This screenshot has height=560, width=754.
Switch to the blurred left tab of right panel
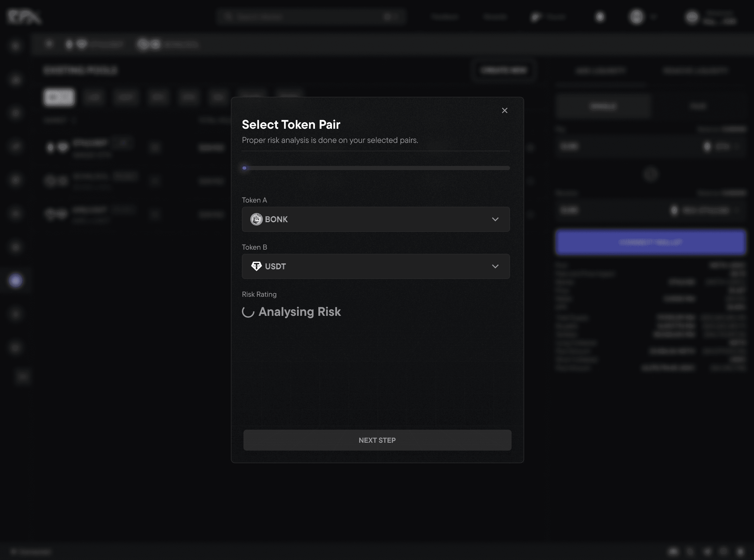click(x=603, y=107)
